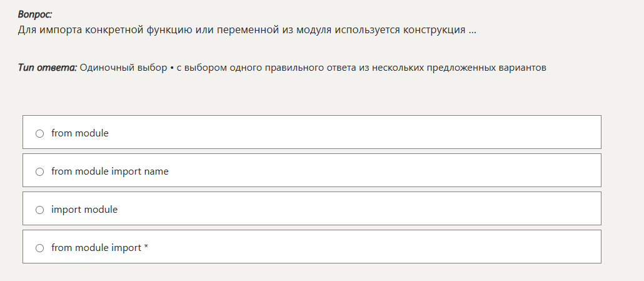Select the "import module" radio button
The height and width of the screenshot is (281, 644).
(x=40, y=210)
